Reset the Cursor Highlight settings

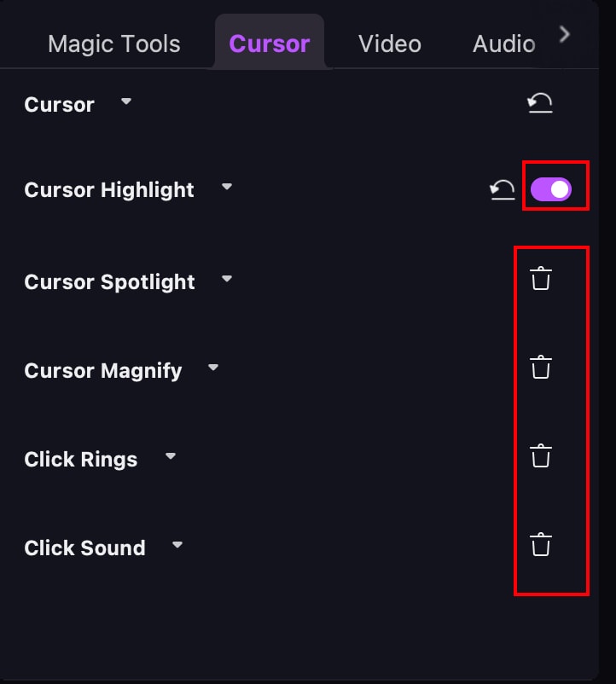[x=503, y=190]
